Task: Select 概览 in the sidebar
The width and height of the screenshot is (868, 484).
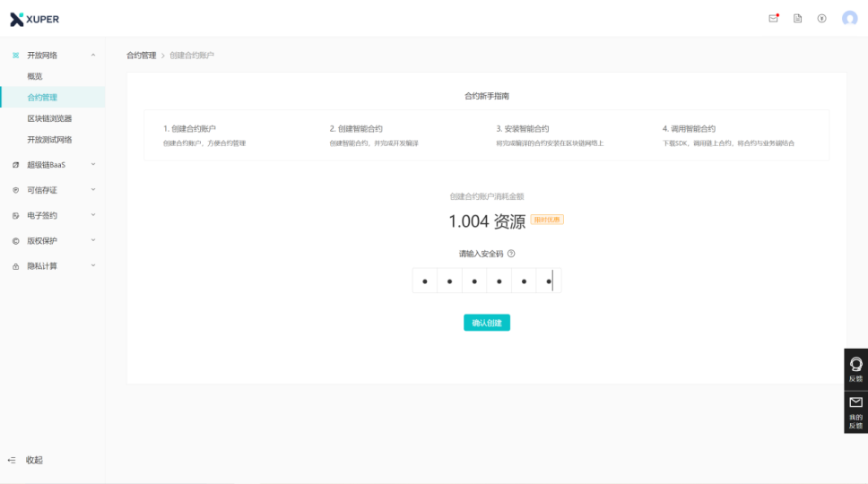Action: click(35, 76)
